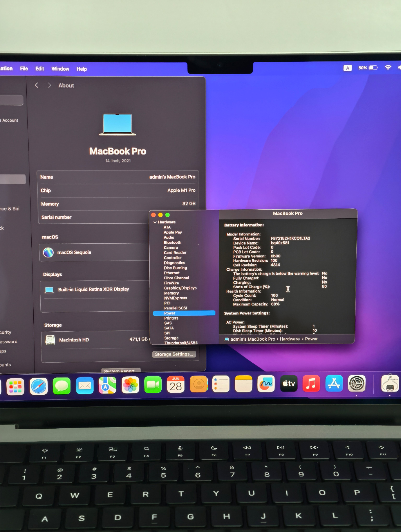The width and height of the screenshot is (401, 532).
Task: Select Apple Pay in Hardware list
Action: [x=173, y=232]
